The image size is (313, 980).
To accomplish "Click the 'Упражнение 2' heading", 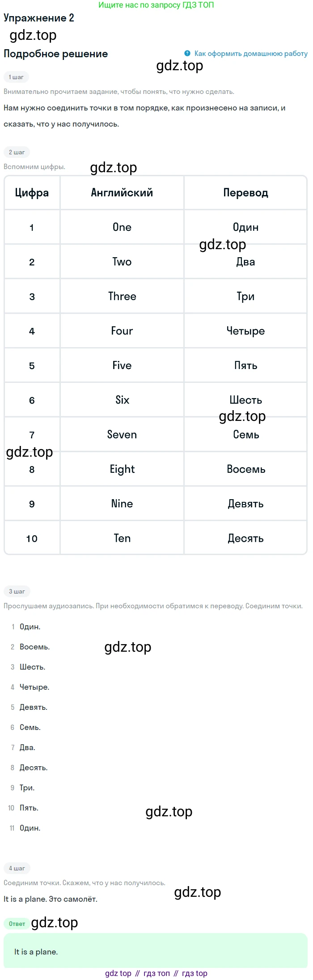I will pos(39,18).
